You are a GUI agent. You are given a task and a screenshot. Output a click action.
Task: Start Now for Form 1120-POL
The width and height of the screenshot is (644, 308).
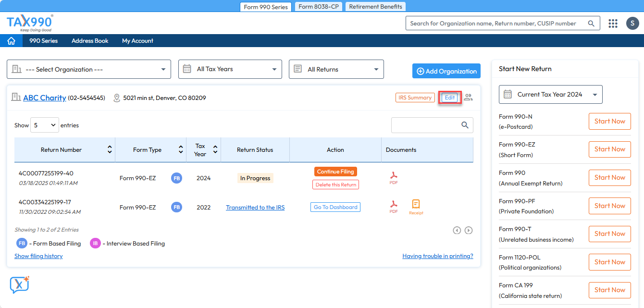[x=610, y=262]
